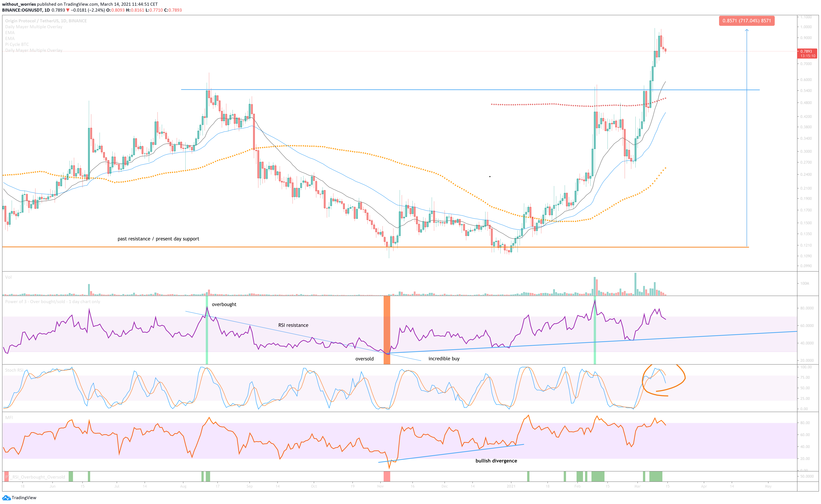Viewport: 821px width, 504px height.
Task: Select the Stoch RSI pane label
Action: pos(14,370)
